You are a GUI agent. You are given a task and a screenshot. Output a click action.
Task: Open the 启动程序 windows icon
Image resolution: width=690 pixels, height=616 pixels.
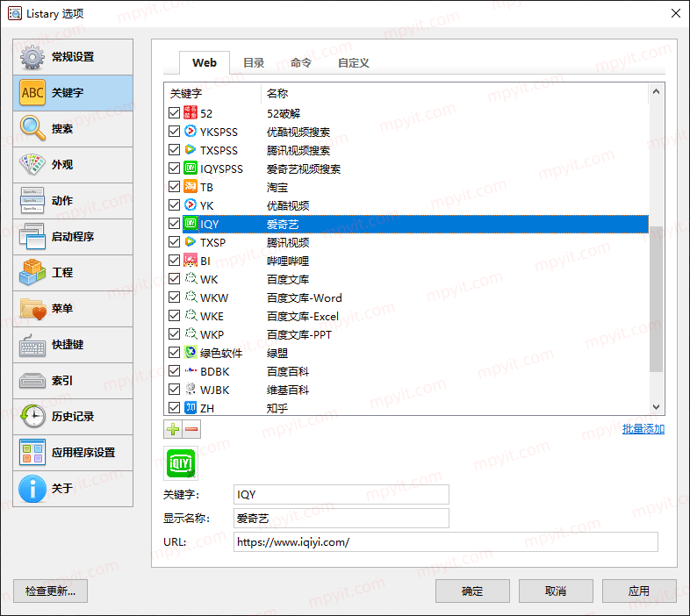pos(32,237)
